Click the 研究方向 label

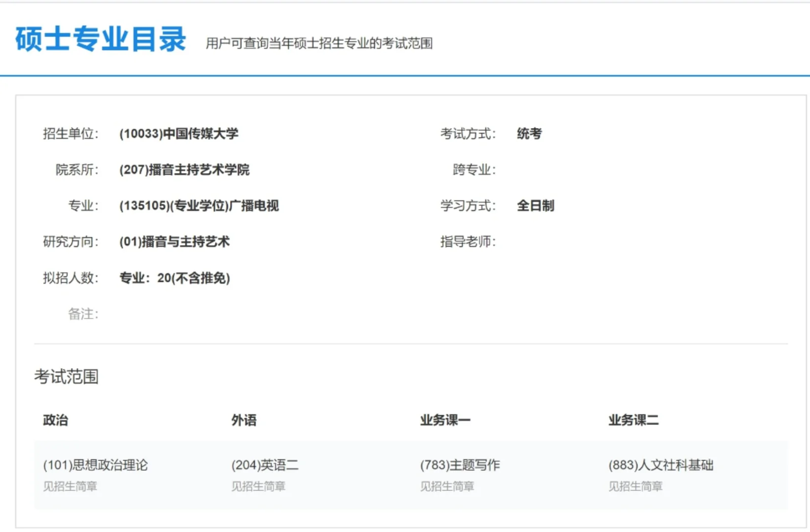[x=70, y=241]
